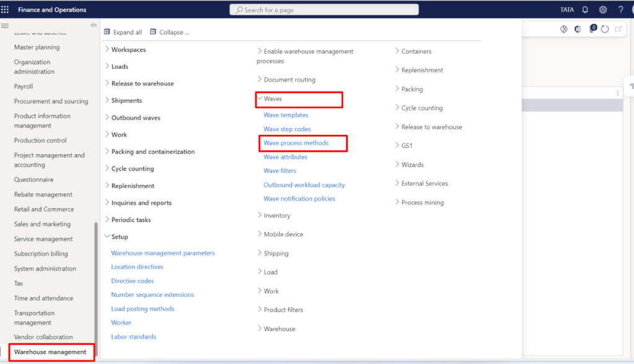
Task: Click the Open in Microsoft Office icon
Action: (578, 29)
